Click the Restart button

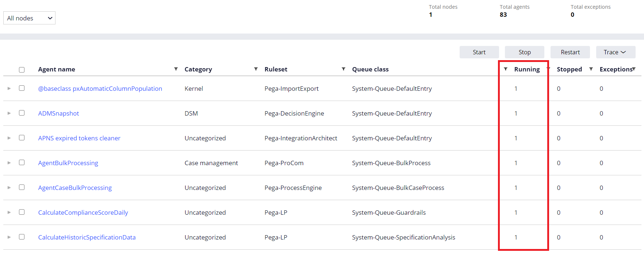tap(570, 52)
